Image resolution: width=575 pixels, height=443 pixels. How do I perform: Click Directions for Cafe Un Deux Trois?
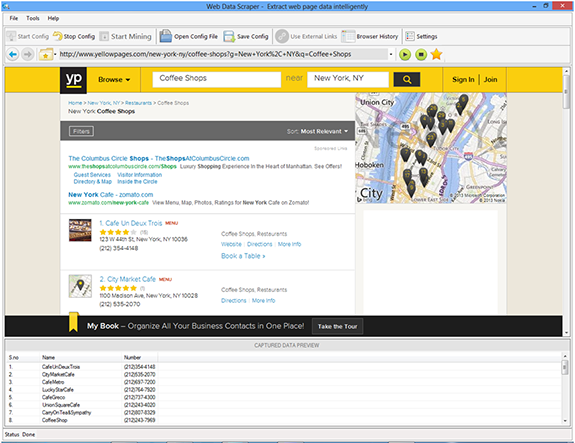coord(260,244)
